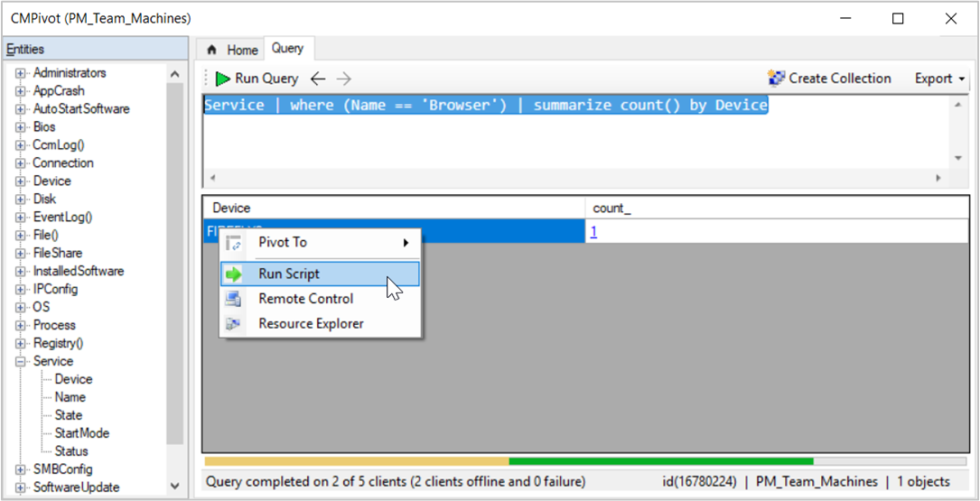Click the green Run Script arrow icon

pos(234,274)
